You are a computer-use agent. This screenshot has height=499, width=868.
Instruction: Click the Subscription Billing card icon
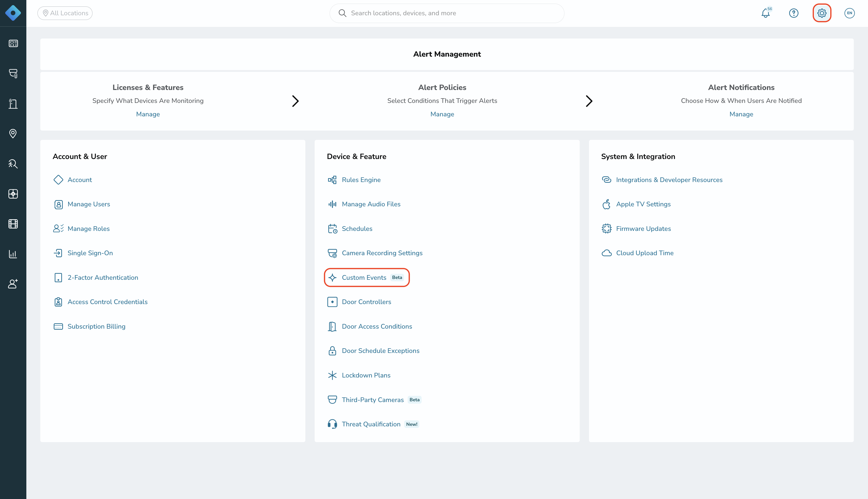(x=58, y=327)
